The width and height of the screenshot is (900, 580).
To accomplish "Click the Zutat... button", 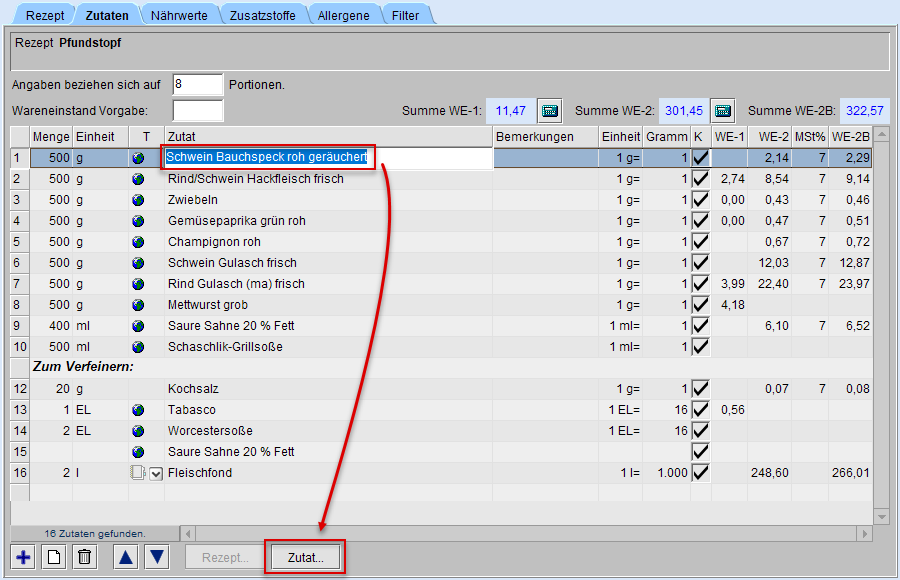I will 305,558.
